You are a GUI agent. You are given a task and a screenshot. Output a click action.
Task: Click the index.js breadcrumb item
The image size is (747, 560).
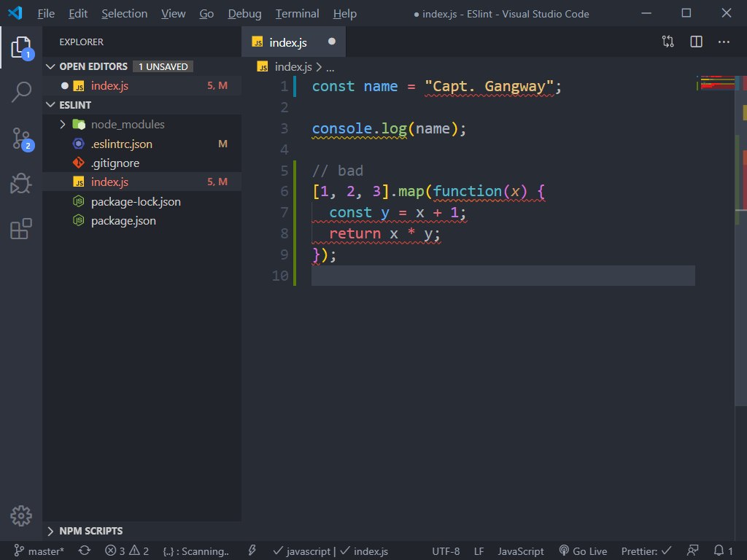click(x=293, y=67)
